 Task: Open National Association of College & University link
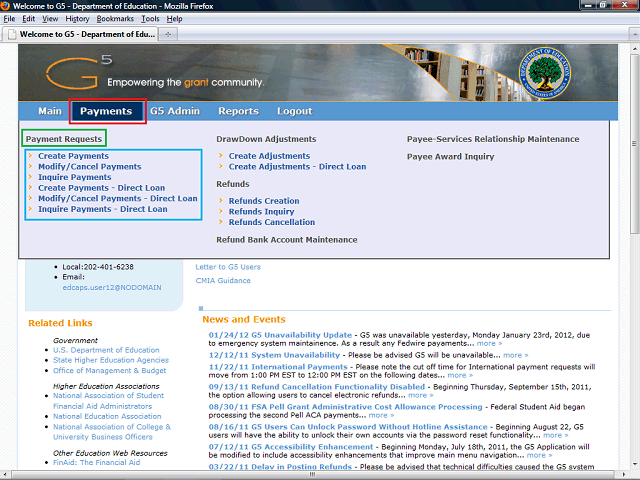pyautogui.click(x=112, y=431)
